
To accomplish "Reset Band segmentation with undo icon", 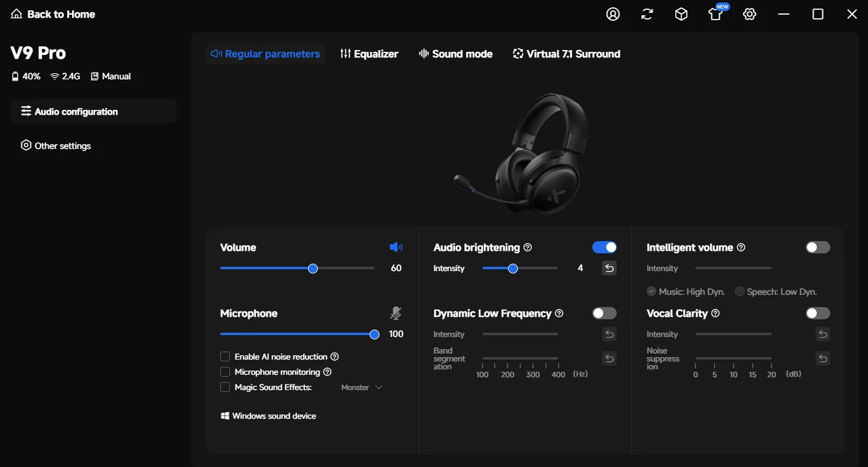I will click(x=609, y=358).
